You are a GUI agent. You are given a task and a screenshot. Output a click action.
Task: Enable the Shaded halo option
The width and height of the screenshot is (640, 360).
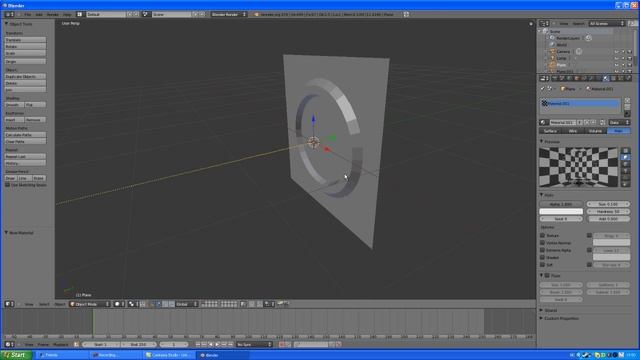pos(543,258)
